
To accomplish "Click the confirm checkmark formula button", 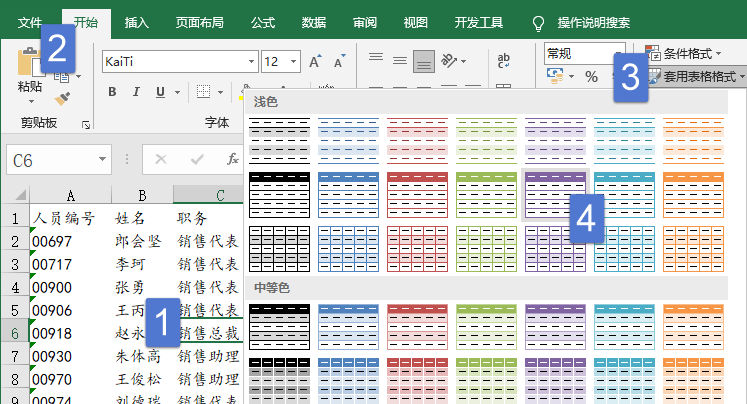I will (197, 159).
